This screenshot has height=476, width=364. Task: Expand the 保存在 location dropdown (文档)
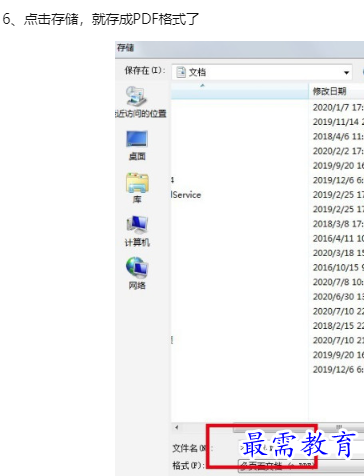(x=262, y=72)
